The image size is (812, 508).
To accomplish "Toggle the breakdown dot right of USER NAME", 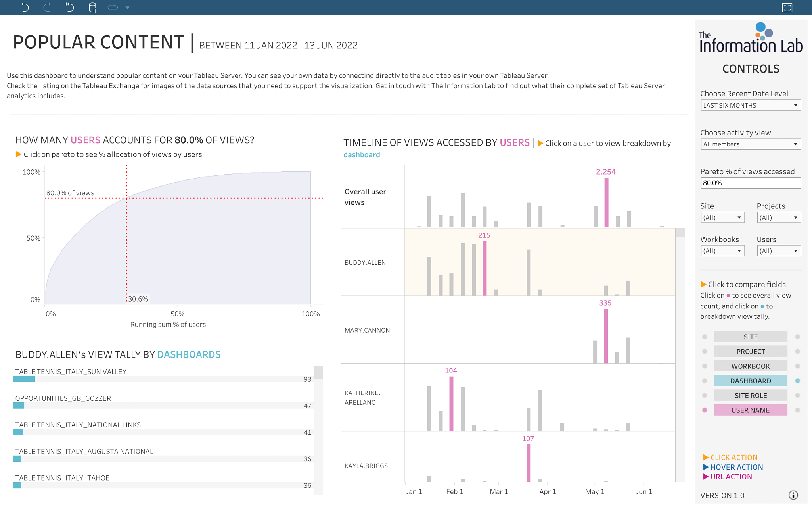I will tap(797, 410).
